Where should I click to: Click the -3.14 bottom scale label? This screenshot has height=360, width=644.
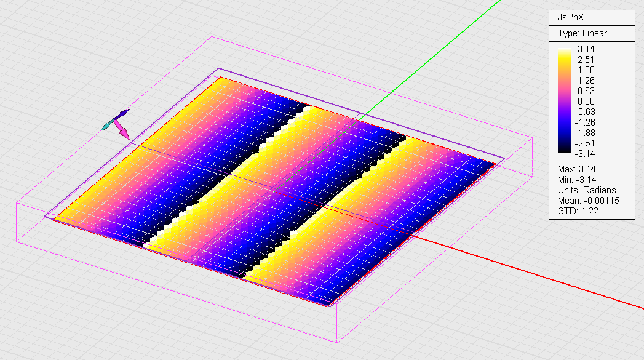click(584, 154)
